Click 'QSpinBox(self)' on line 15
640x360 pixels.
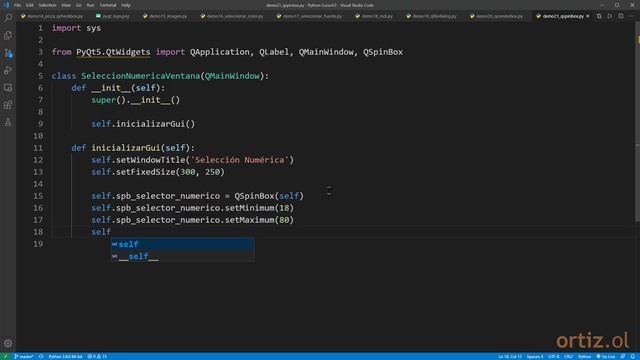(x=269, y=196)
